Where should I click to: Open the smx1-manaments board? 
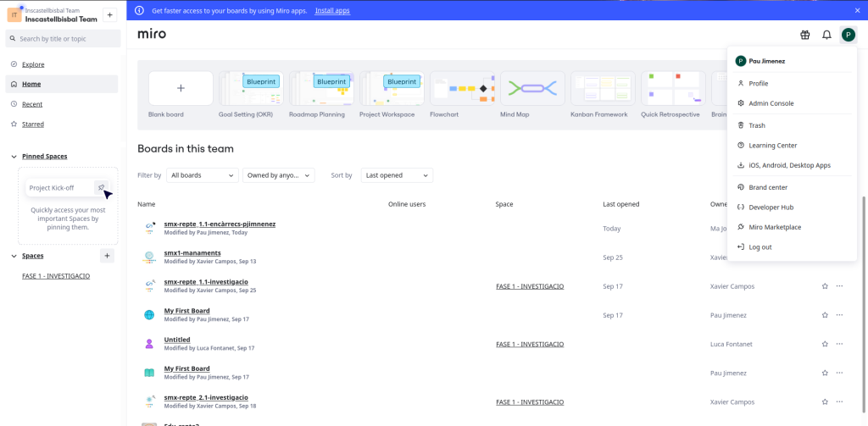point(192,252)
